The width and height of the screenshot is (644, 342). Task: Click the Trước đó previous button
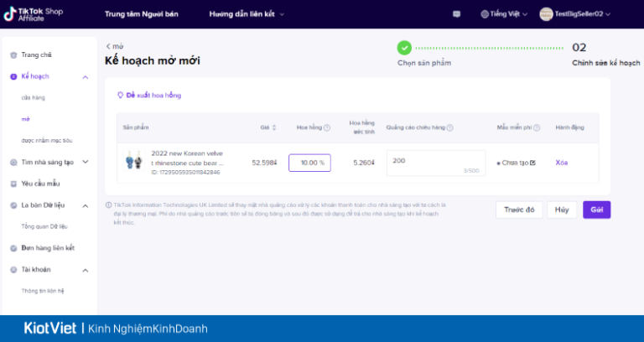[x=519, y=210]
